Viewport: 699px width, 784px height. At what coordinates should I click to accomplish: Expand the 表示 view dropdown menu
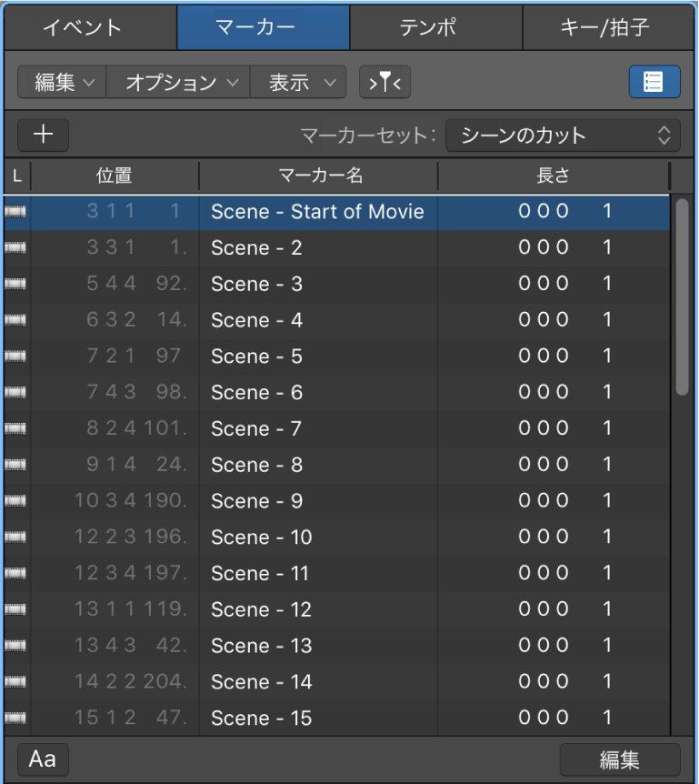pos(299,83)
